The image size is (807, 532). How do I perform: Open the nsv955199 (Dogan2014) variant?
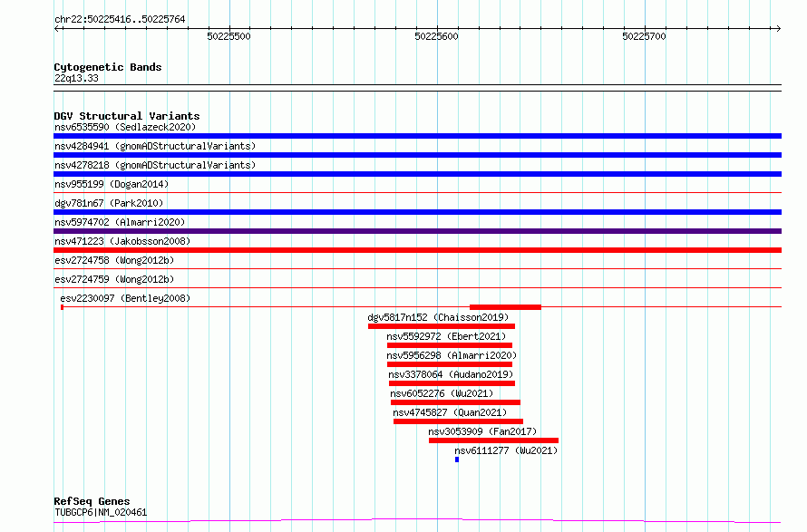pos(111,184)
